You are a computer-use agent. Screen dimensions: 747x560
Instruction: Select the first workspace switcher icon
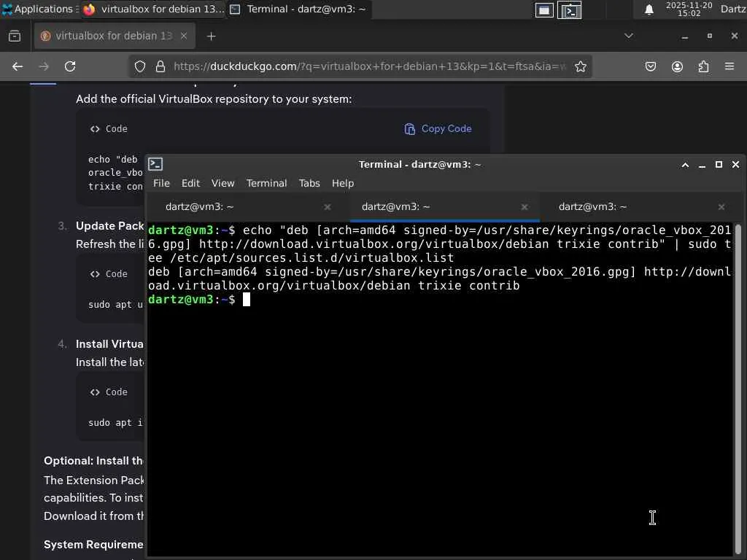pos(544,10)
